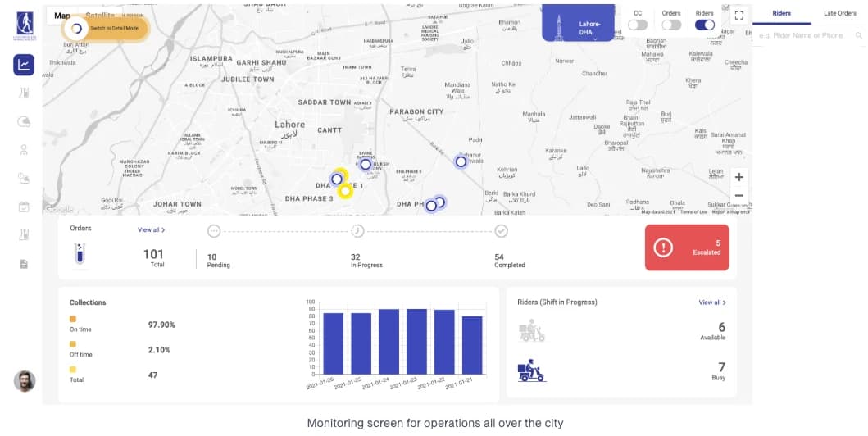Click the busy rider scooter icon
The image size is (868, 436).
click(531, 370)
